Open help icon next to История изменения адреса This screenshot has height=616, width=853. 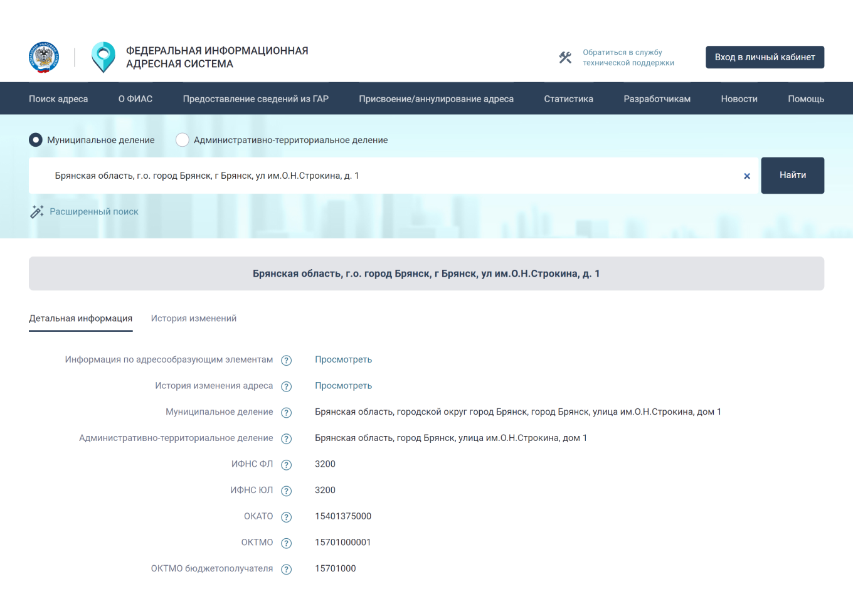287,386
